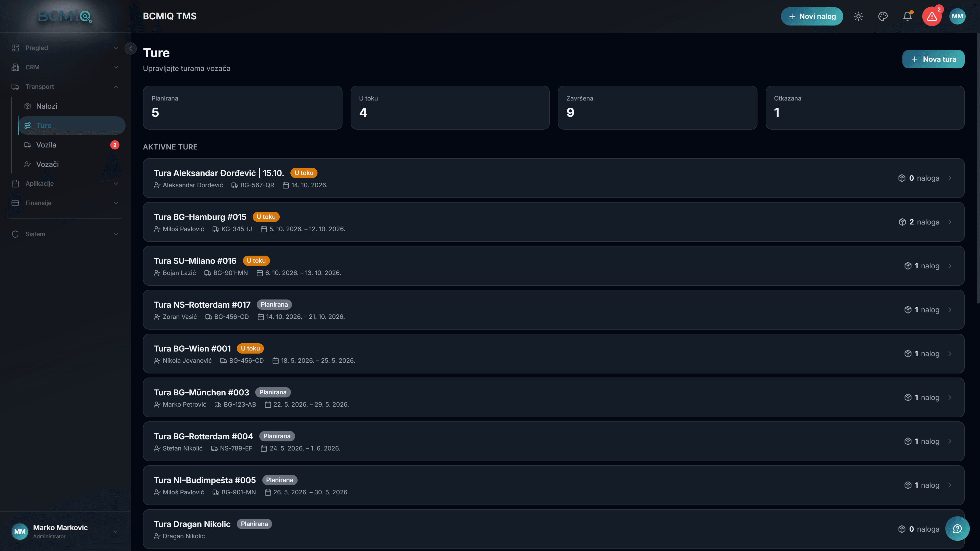This screenshot has height=551, width=980.
Task: Expand the Aplikacije section chevron
Action: point(116,184)
